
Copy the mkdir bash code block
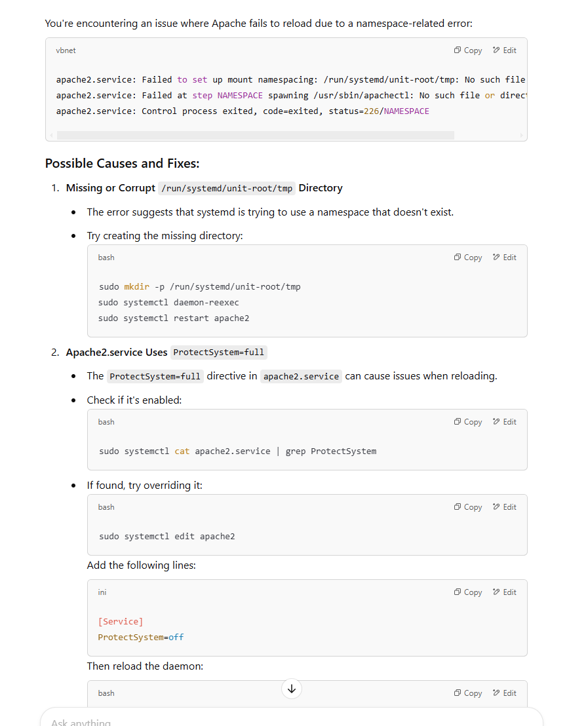(468, 258)
